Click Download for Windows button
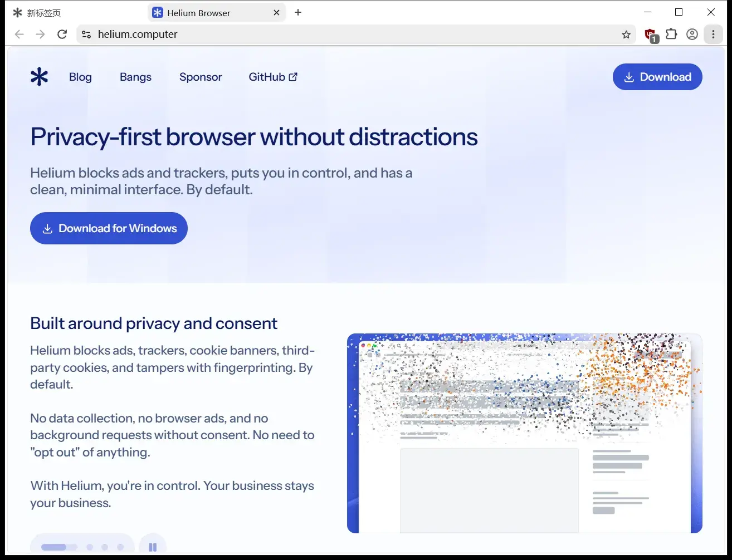The height and width of the screenshot is (560, 732). click(x=109, y=228)
